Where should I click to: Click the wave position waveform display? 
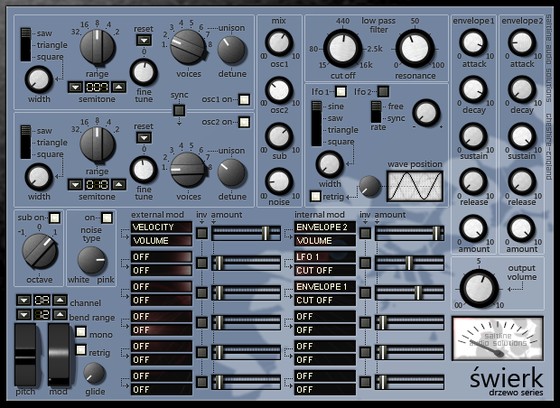click(x=415, y=186)
